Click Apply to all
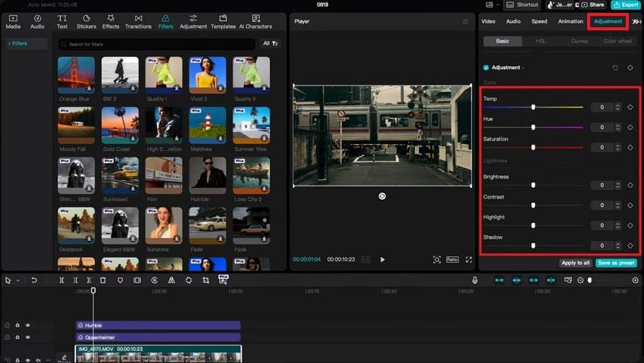The height and width of the screenshot is (363, 644). [575, 263]
